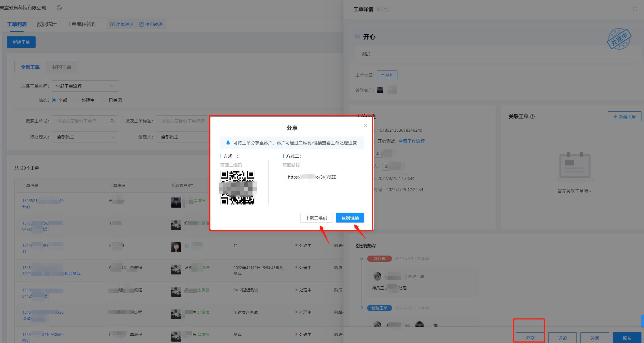644x343 pixels.
Task: Click the 共129个工单 count text
Action: pyautogui.click(x=27, y=168)
